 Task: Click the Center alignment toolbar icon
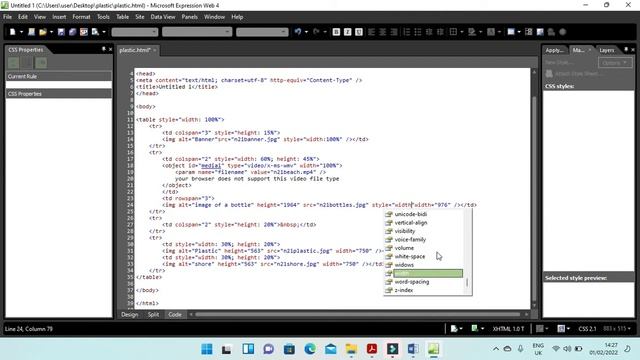(382, 32)
